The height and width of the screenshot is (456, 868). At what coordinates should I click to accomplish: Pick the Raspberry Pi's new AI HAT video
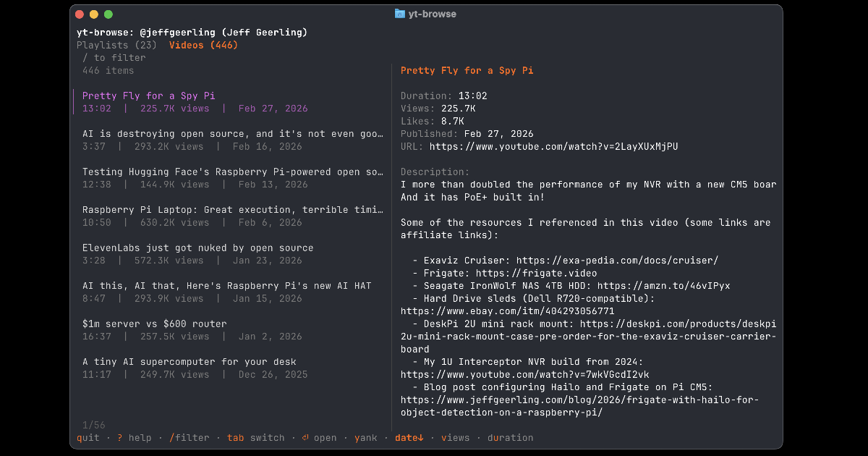pos(226,286)
